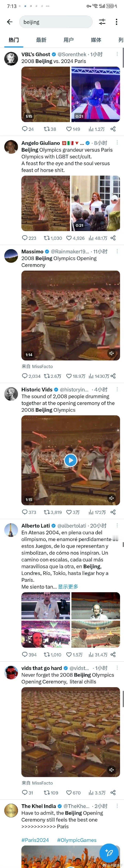Reply to Massimo's tweet
This screenshot has width=124, height=868.
(x=31, y=376)
